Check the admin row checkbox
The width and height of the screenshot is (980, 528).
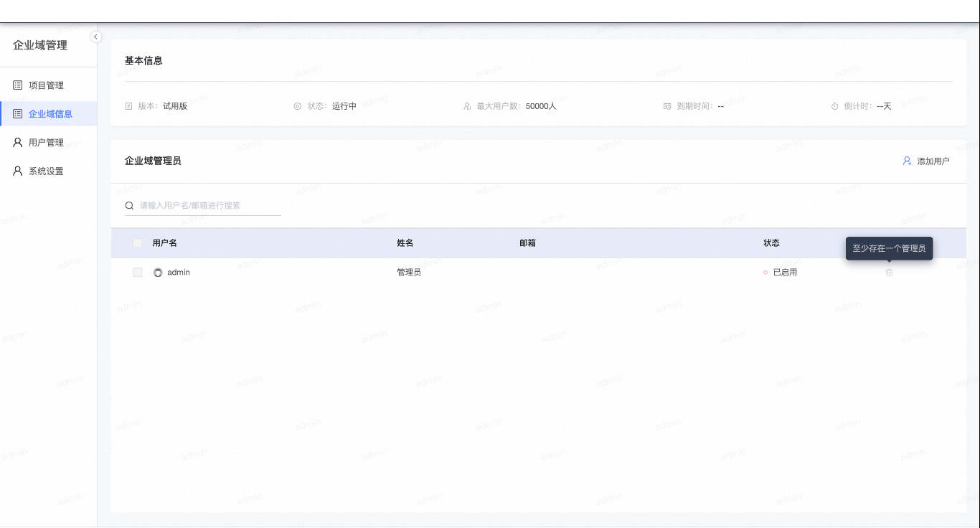click(x=138, y=273)
